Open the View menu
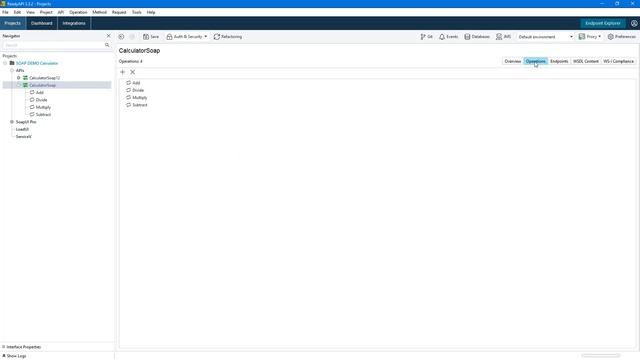640x360 pixels. 30,12
